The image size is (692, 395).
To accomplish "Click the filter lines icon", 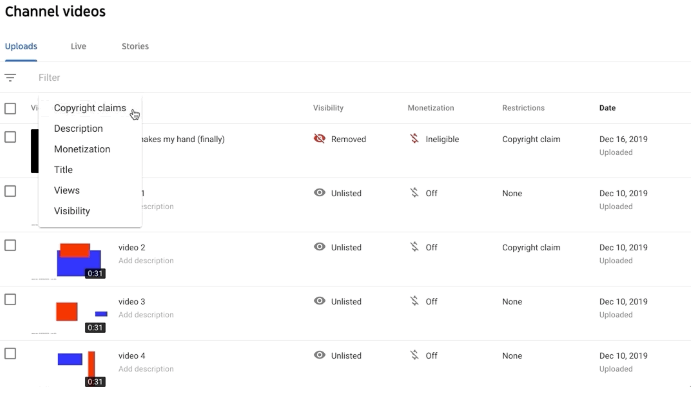I will tap(10, 78).
